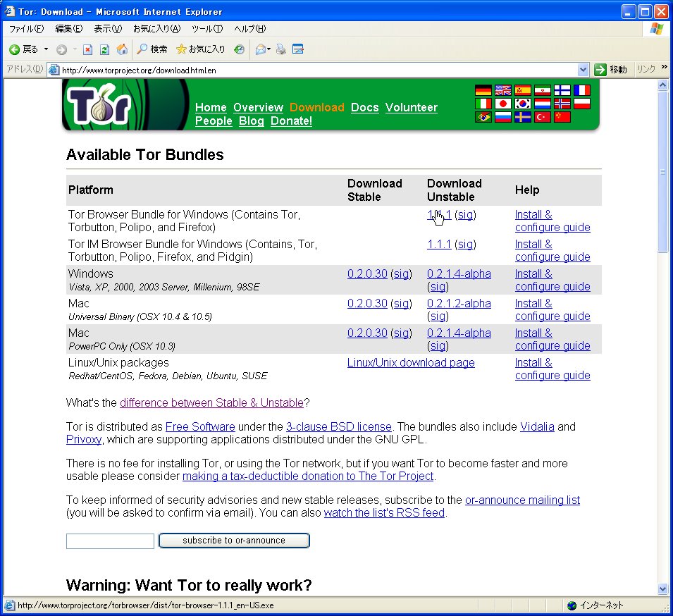
Task: Select the Portuguese/Brazilian flag language
Action: click(483, 117)
